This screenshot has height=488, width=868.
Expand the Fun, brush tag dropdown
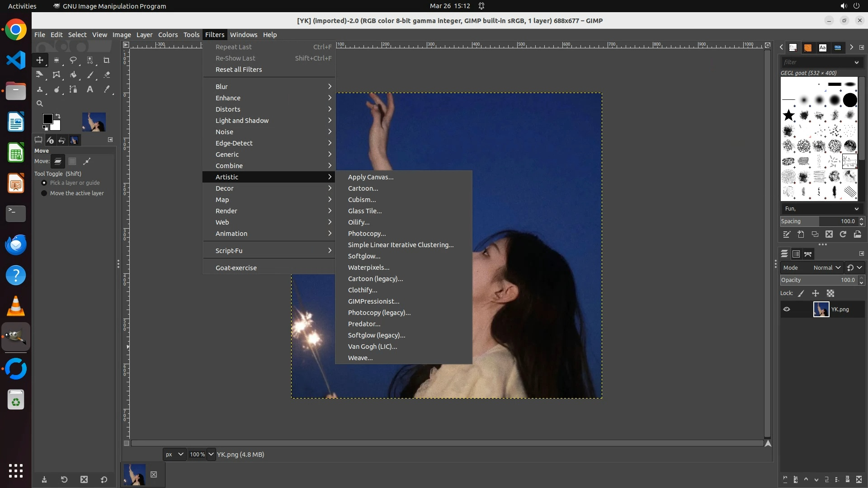click(x=821, y=209)
